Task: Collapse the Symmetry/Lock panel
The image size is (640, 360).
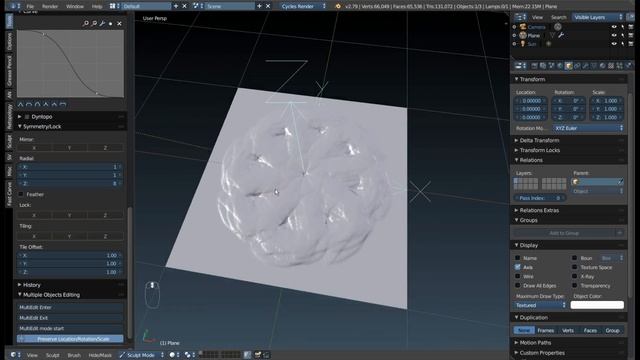Action: coord(20,127)
